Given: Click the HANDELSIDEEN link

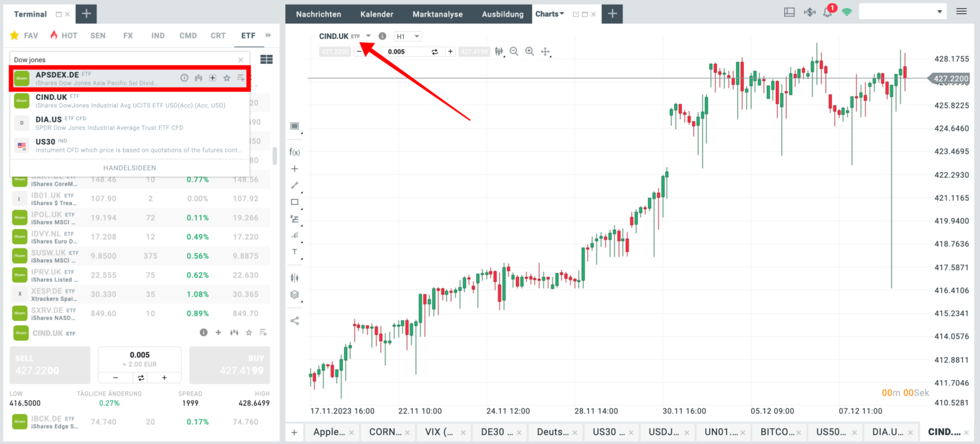Looking at the screenshot, I should tap(130, 167).
